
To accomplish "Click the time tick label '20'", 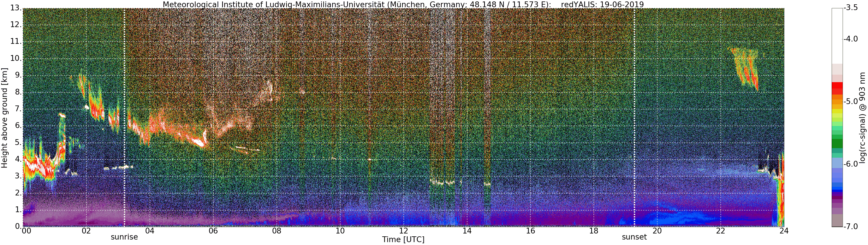I will coord(657,231).
